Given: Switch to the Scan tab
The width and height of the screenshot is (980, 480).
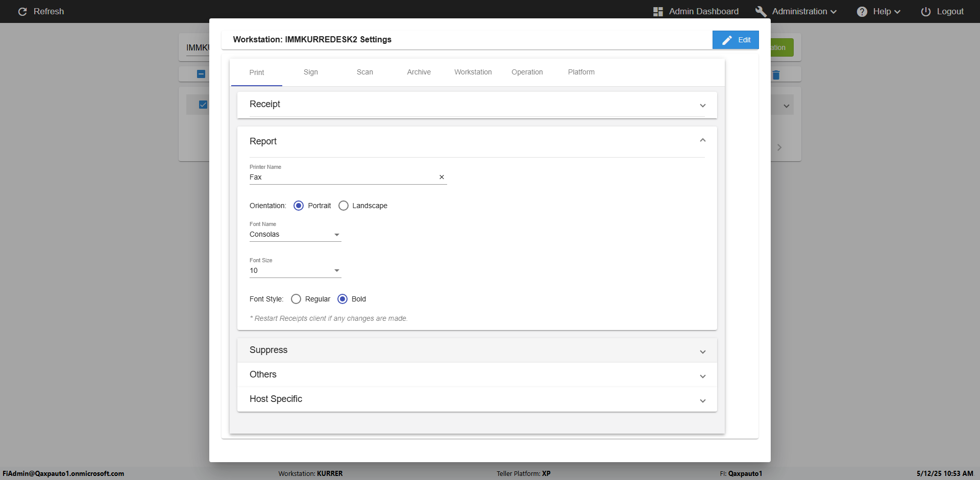Looking at the screenshot, I should pos(364,72).
